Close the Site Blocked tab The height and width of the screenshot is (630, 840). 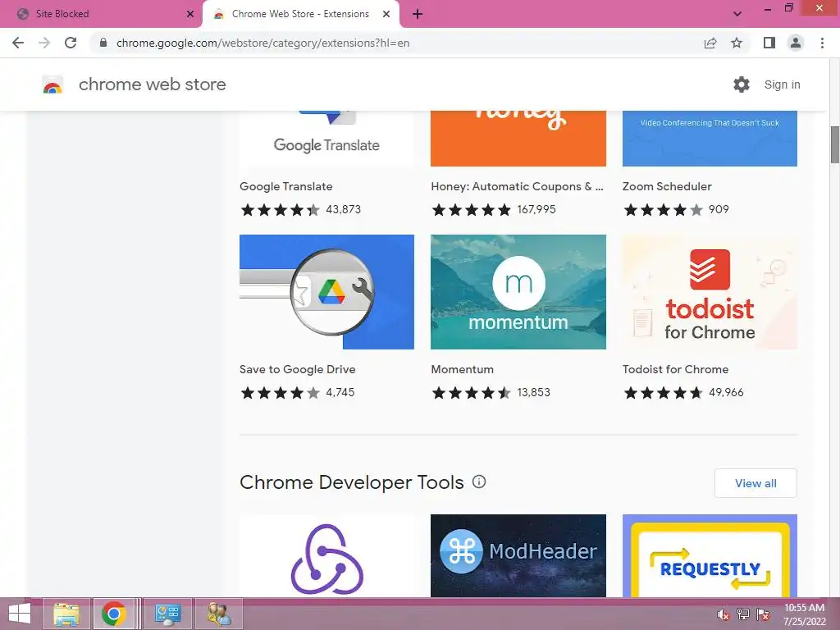coord(190,14)
